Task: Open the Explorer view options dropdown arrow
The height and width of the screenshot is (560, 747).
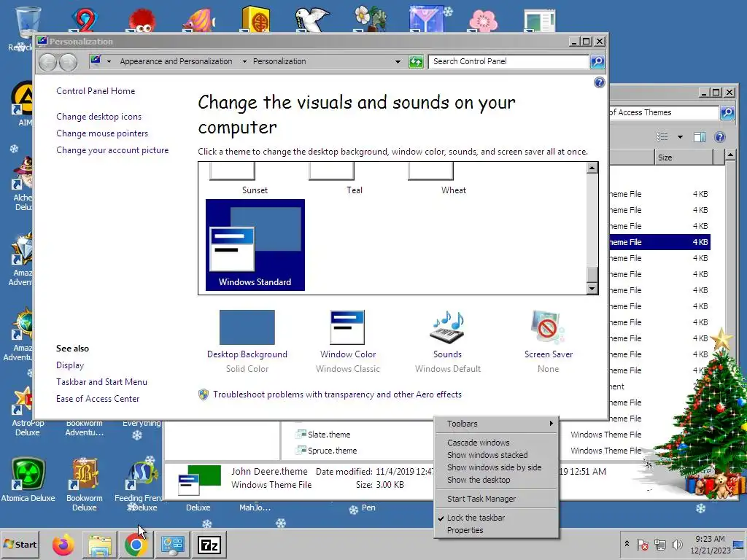Action: pyautogui.click(x=680, y=137)
